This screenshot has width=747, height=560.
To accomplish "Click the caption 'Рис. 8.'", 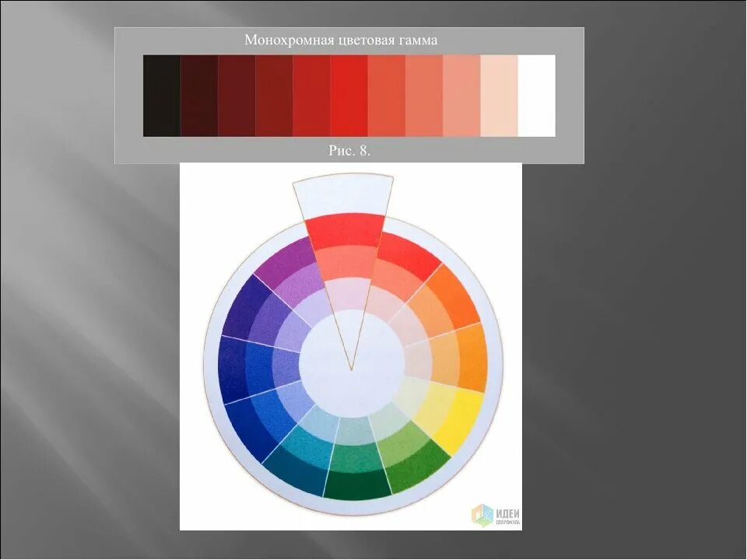I will (349, 151).
